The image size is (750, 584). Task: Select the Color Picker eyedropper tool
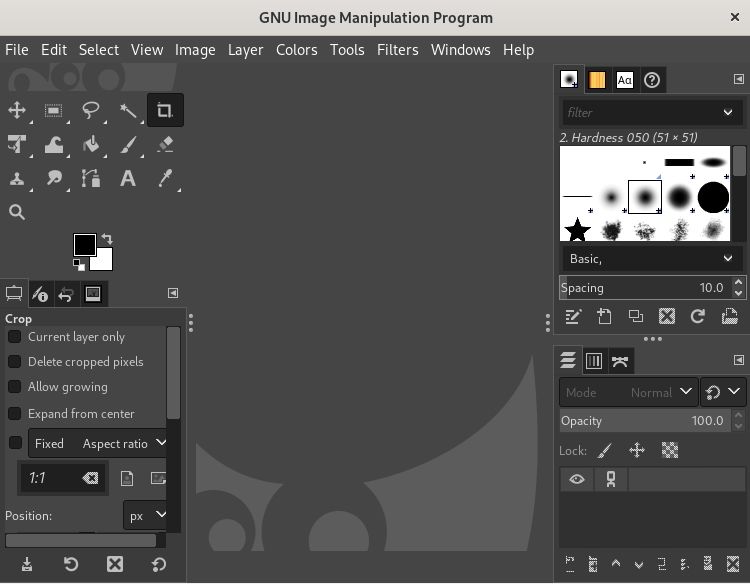coord(165,179)
